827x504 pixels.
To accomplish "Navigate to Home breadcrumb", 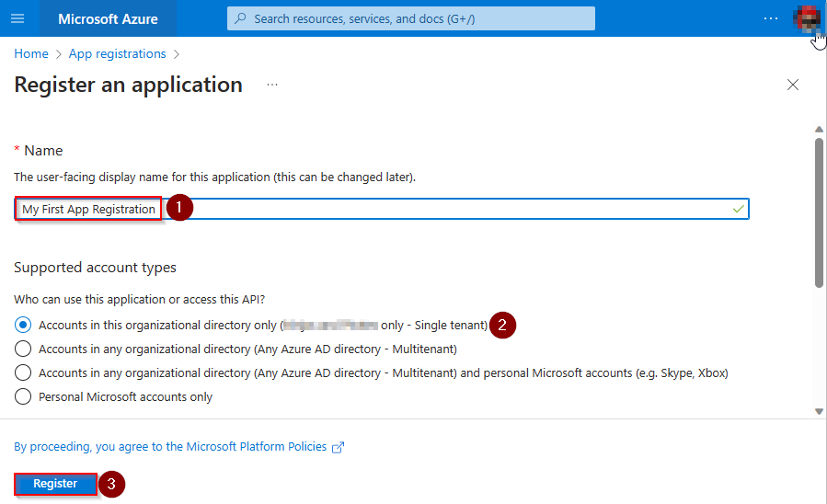I will pyautogui.click(x=31, y=53).
